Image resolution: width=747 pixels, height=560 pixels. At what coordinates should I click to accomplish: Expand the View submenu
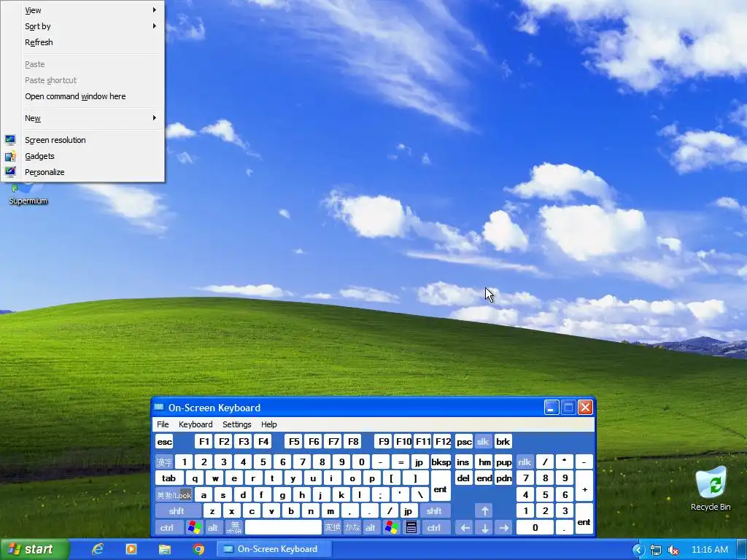click(x=83, y=10)
